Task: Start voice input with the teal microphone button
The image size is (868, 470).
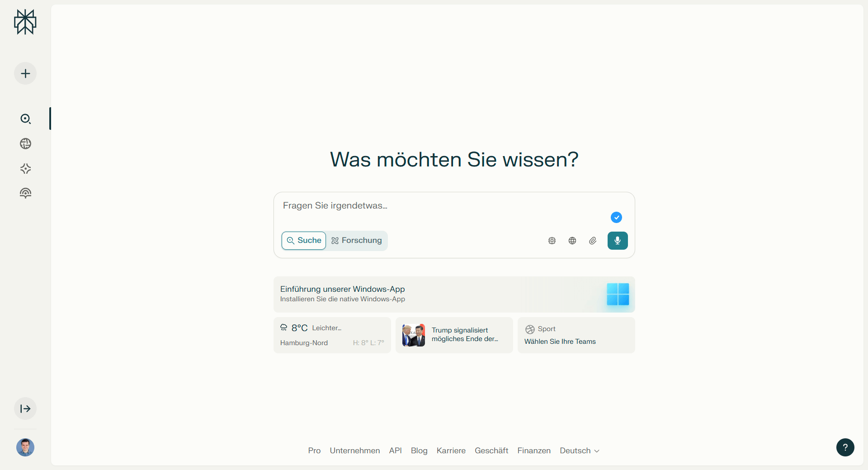Action: click(x=618, y=240)
